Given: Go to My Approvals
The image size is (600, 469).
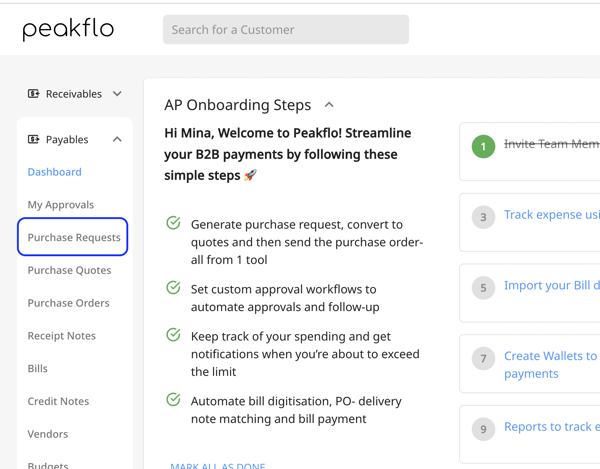Looking at the screenshot, I should coord(60,205).
